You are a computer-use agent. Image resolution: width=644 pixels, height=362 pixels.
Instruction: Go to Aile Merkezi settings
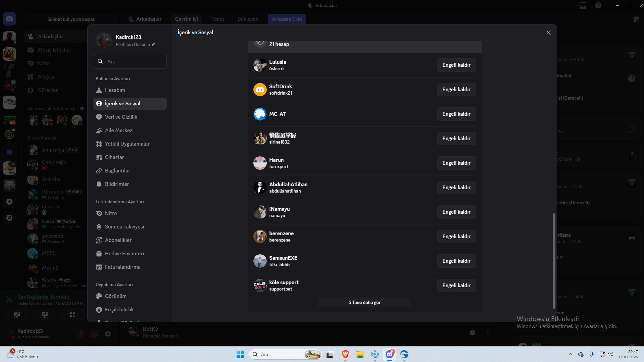coord(130,131)
